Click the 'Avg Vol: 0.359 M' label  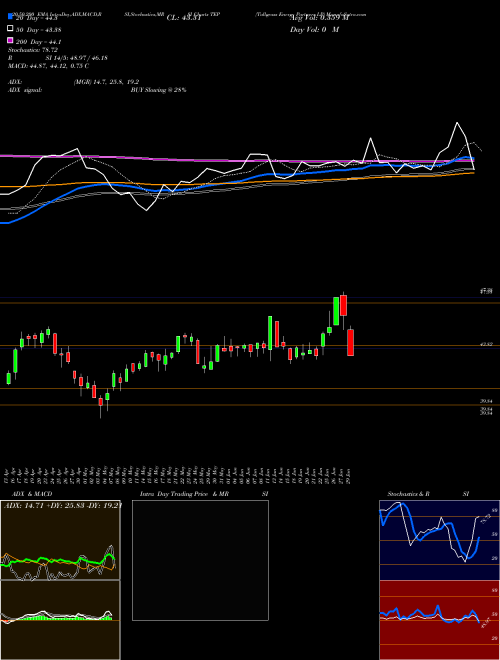[x=319, y=18]
